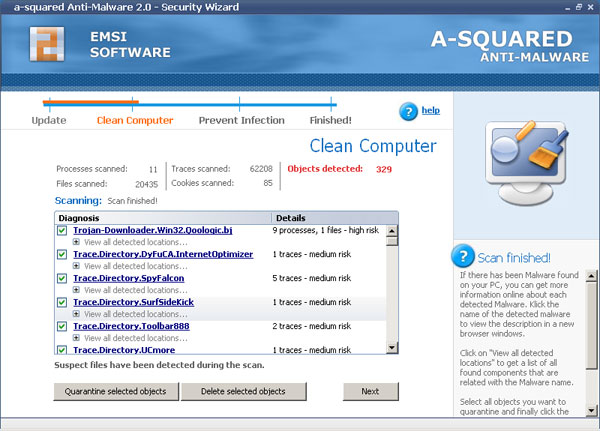
Task: Expand detected locations under Qoologic.bj trojan
Action: [x=76, y=242]
